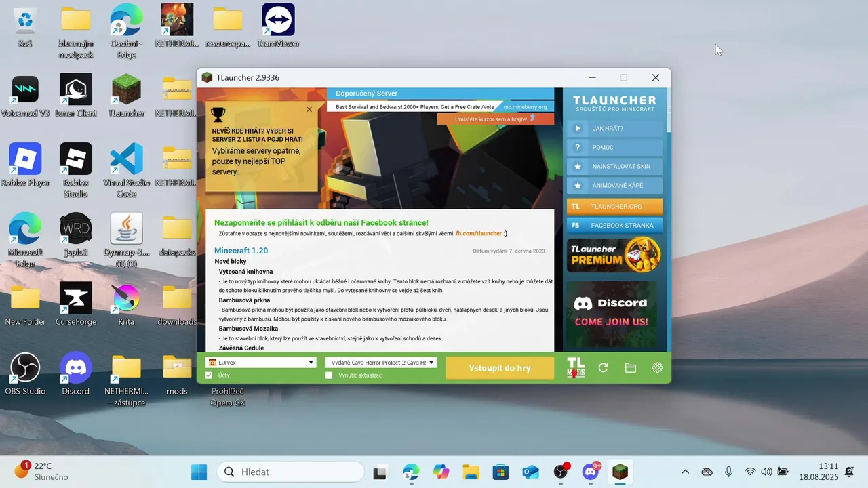Open TLAUNCHER.ORG link button
The image size is (868, 488).
615,206
